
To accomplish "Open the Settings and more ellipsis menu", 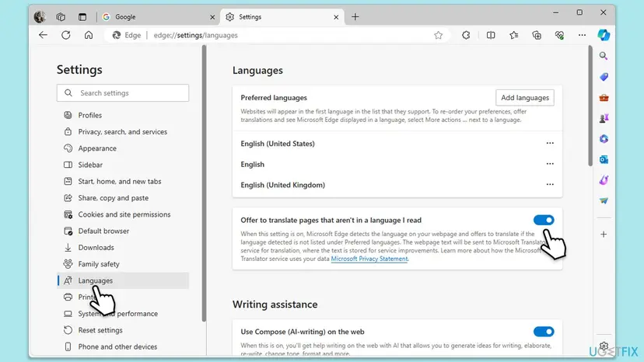I will click(582, 35).
